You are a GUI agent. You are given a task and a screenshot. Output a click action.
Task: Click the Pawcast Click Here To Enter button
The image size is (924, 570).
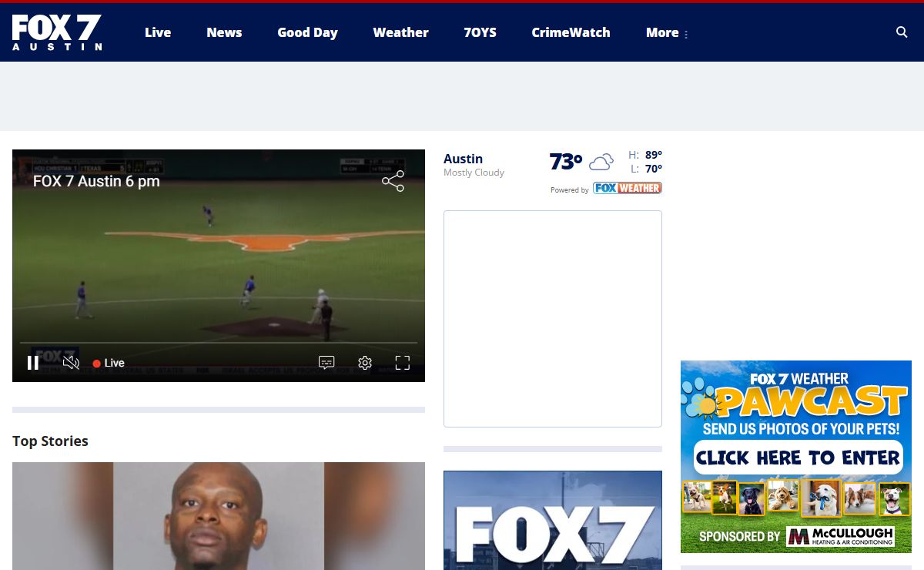click(x=798, y=458)
